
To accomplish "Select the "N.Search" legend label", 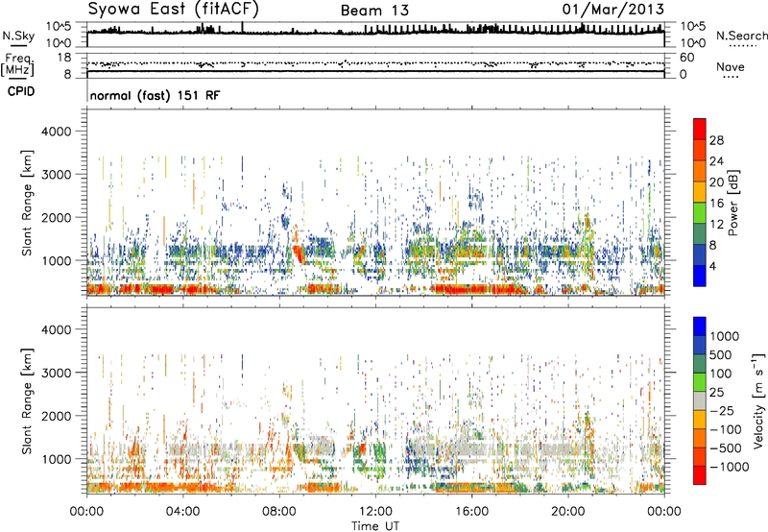I will pyautogui.click(x=741, y=36).
